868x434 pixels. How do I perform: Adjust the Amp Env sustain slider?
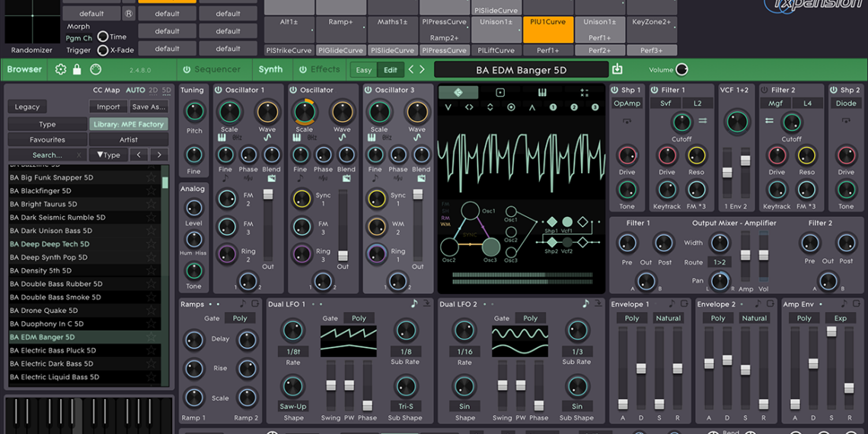click(831, 332)
